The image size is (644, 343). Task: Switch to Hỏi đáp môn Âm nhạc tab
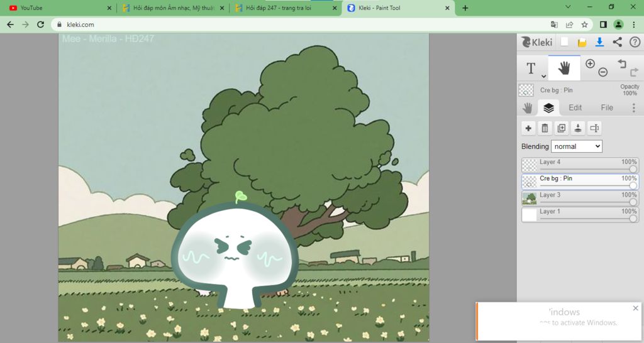174,8
